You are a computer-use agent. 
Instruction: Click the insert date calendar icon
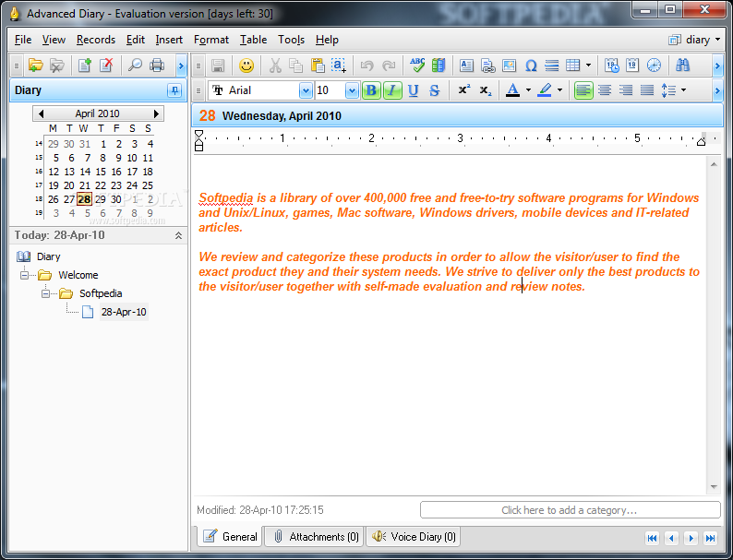click(632, 65)
